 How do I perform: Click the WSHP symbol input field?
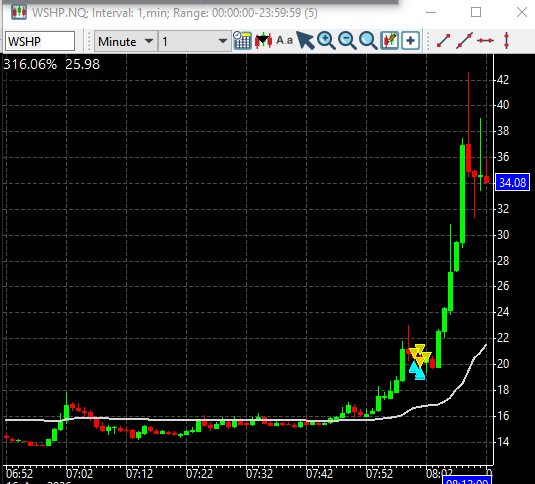[40, 41]
